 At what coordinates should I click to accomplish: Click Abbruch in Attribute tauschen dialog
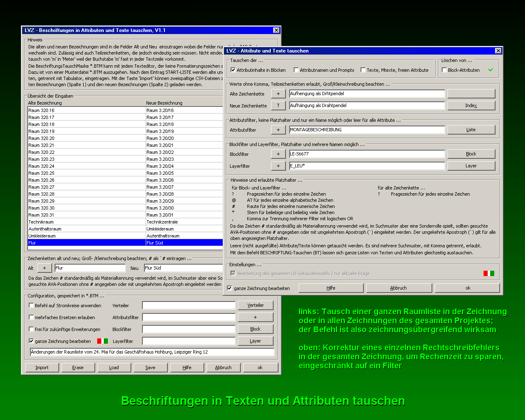point(398,288)
